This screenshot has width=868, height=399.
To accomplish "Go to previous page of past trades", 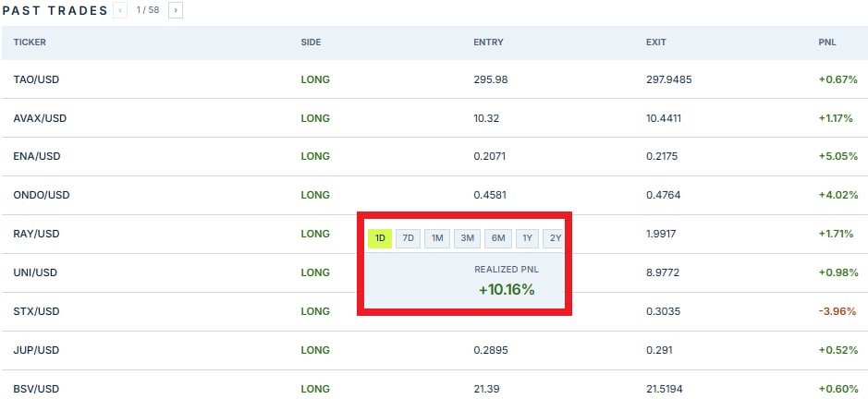I will pyautogui.click(x=120, y=10).
